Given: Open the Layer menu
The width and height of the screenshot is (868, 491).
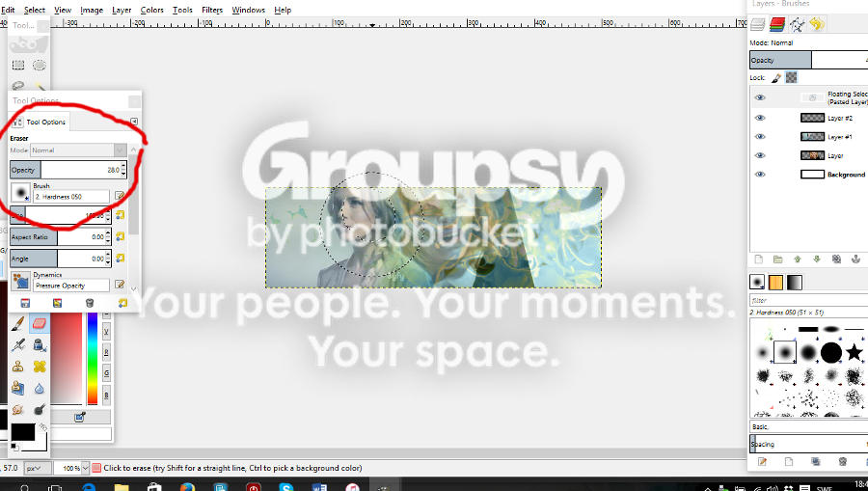Looking at the screenshot, I should [x=122, y=10].
